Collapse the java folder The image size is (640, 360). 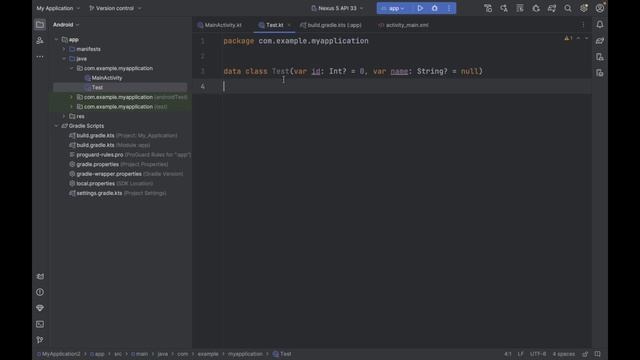[x=64, y=59]
